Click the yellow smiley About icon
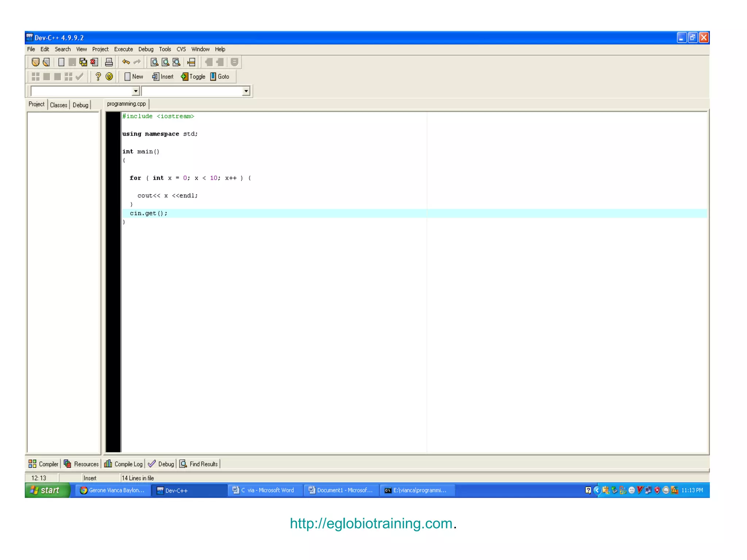The image size is (747, 560). 109,77
